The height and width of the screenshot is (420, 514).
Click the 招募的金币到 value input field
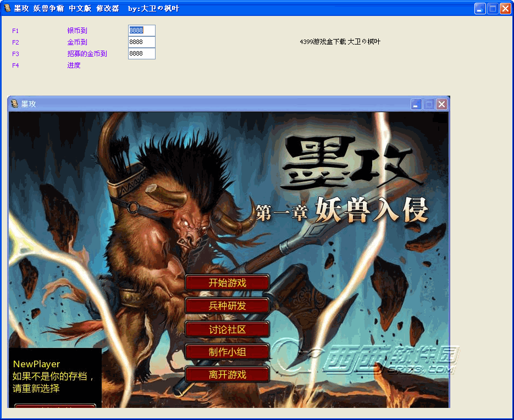point(142,53)
